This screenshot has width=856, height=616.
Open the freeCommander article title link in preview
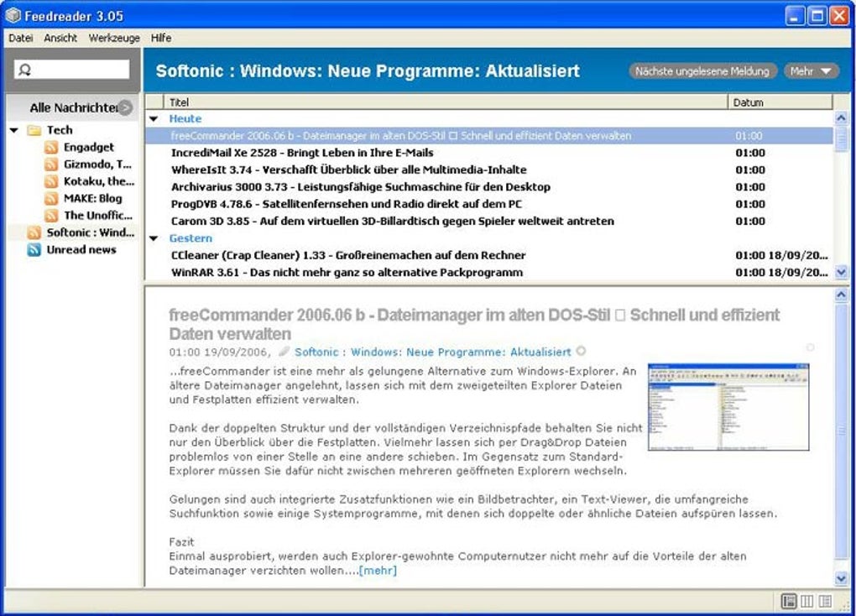tap(474, 325)
